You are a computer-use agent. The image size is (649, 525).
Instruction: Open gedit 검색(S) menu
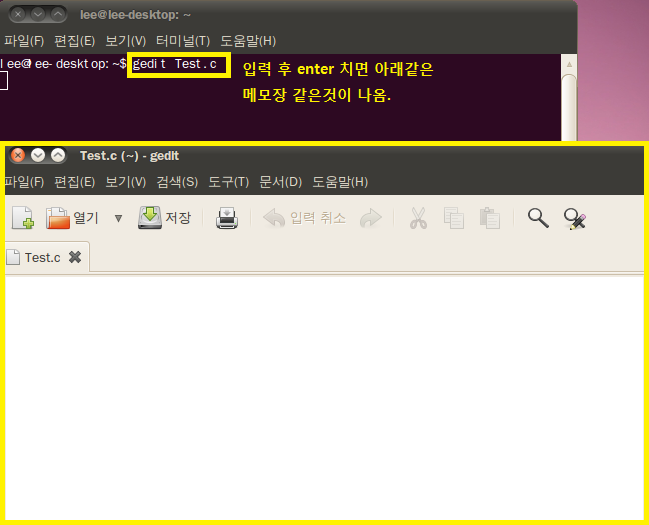click(177, 182)
